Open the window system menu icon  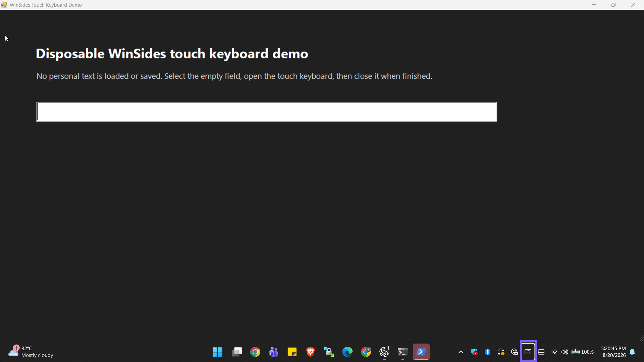[4, 5]
